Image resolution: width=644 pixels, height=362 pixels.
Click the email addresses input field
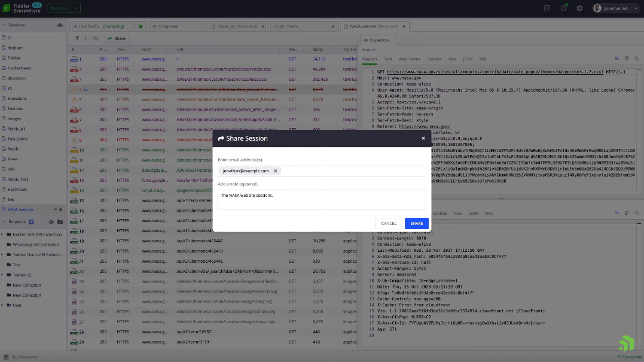tap(322, 171)
